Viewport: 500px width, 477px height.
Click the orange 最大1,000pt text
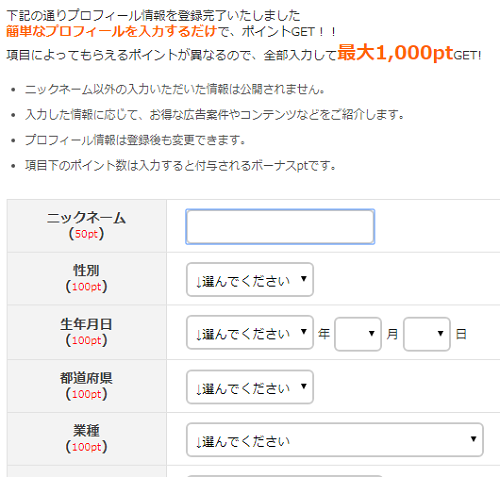coord(395,53)
